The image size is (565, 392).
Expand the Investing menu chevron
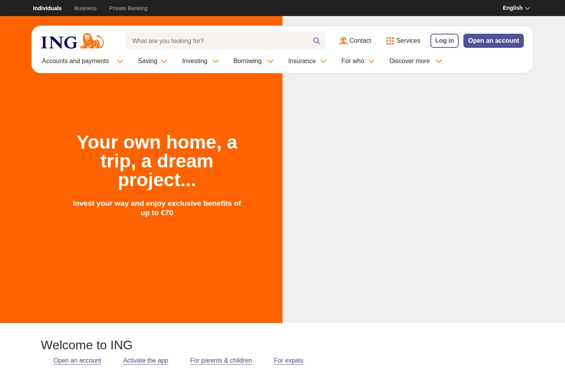click(x=215, y=61)
